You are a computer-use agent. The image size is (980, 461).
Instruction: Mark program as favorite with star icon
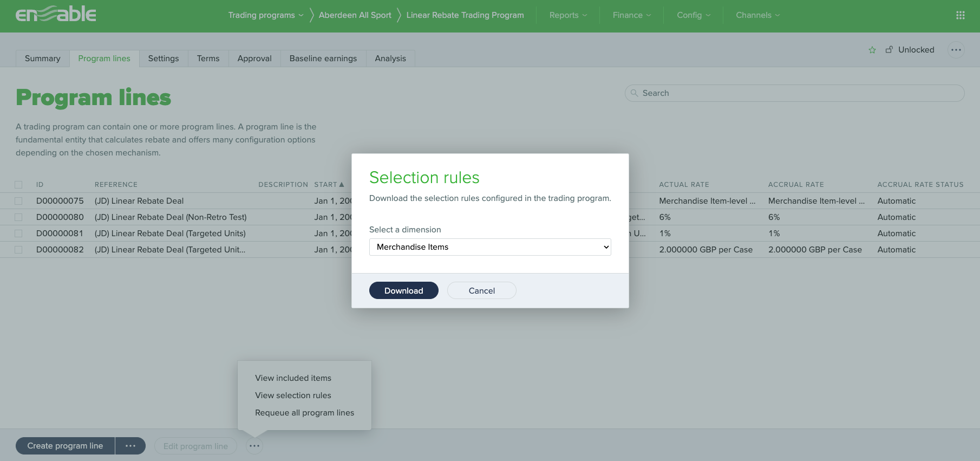coord(872,50)
